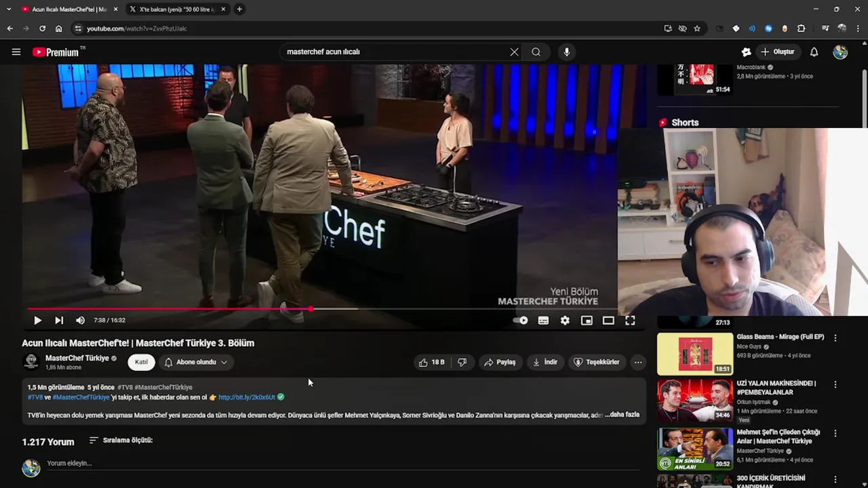Open the Oluştur create menu
The height and width of the screenshot is (488, 868).
pyautogui.click(x=778, y=52)
